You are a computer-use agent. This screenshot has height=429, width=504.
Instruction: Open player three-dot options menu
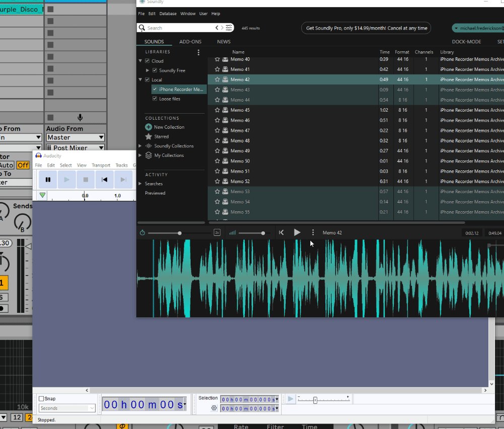pos(313,232)
